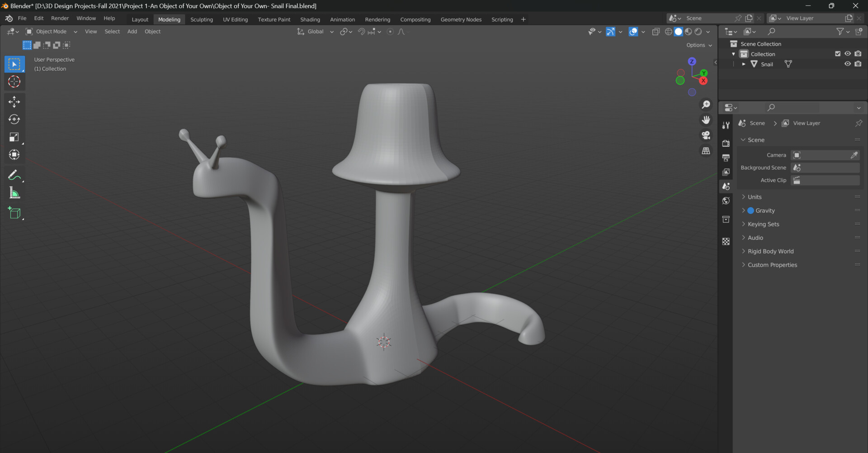Select the Rotate tool
The image size is (868, 453).
pyautogui.click(x=14, y=119)
